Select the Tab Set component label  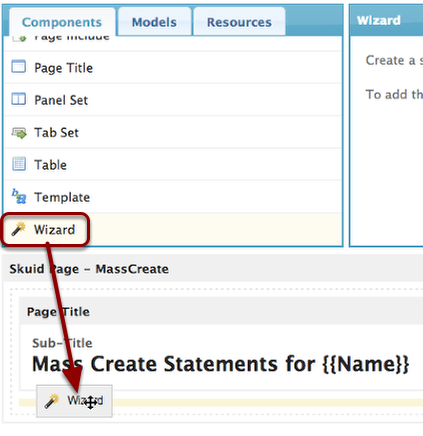pyautogui.click(x=56, y=133)
